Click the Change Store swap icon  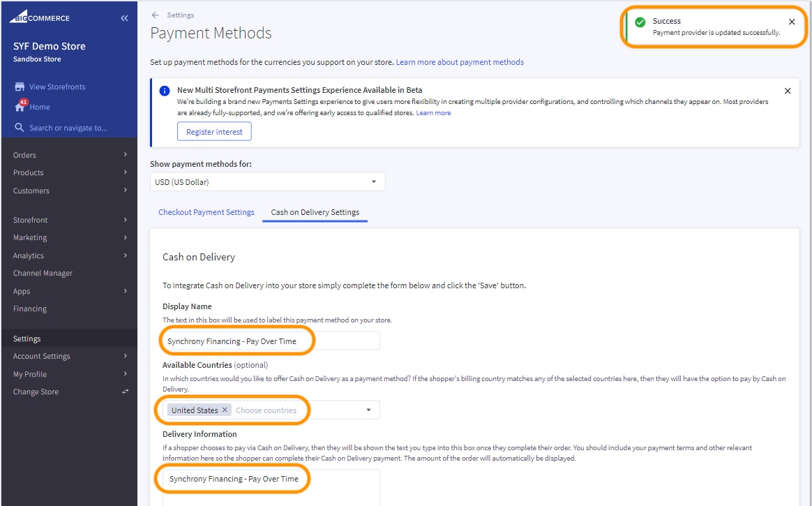pyautogui.click(x=126, y=392)
